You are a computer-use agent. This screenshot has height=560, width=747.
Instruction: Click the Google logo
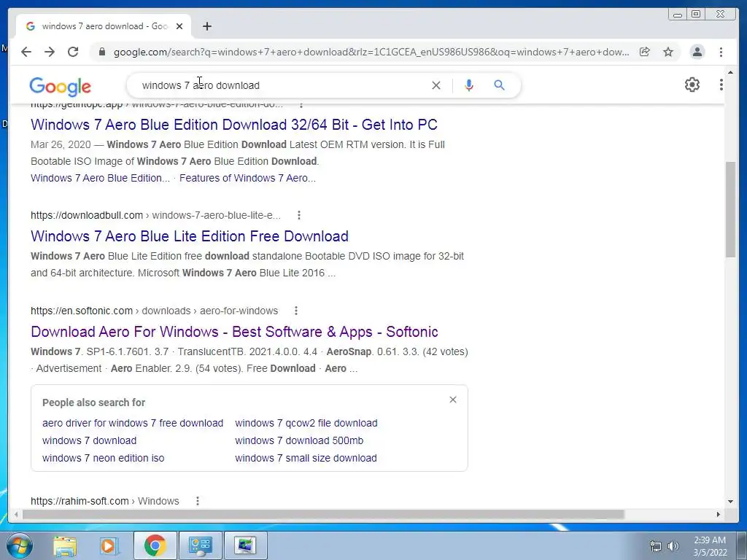(60, 87)
